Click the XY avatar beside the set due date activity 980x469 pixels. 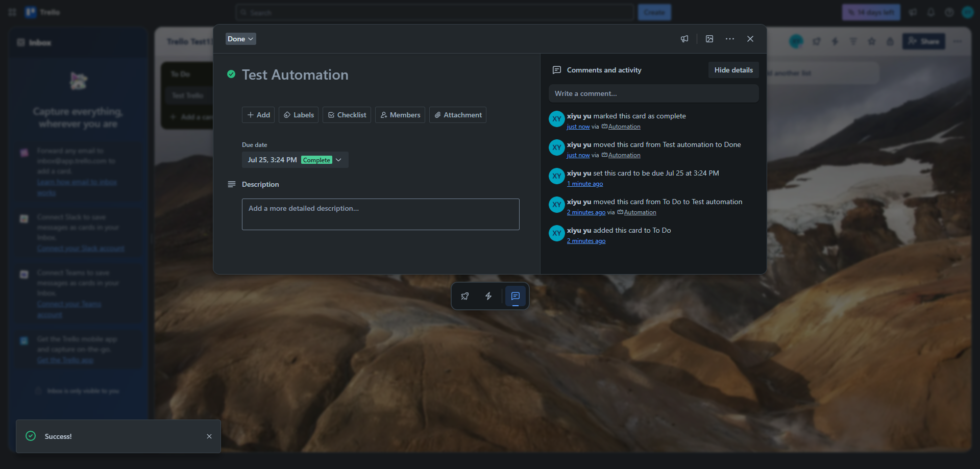557,176
